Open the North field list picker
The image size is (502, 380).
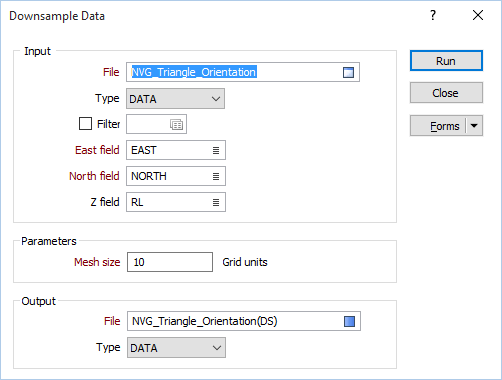click(216, 176)
